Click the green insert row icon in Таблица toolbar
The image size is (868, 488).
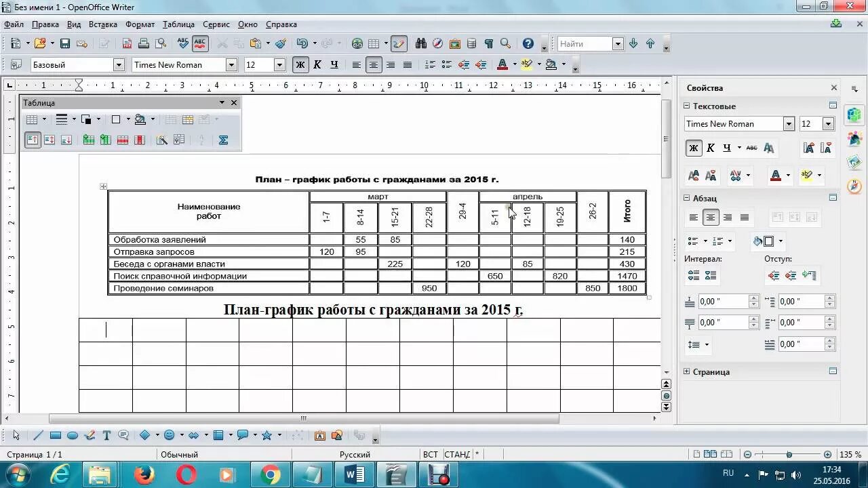click(88, 140)
